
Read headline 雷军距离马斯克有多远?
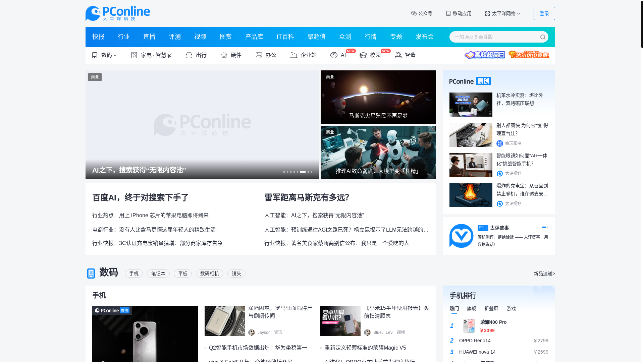[307, 198]
